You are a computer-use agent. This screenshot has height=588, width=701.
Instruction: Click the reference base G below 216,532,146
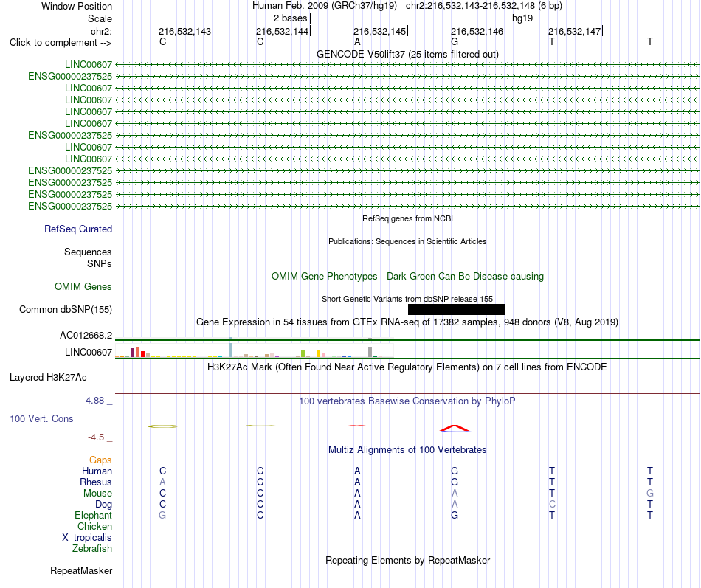[455, 41]
